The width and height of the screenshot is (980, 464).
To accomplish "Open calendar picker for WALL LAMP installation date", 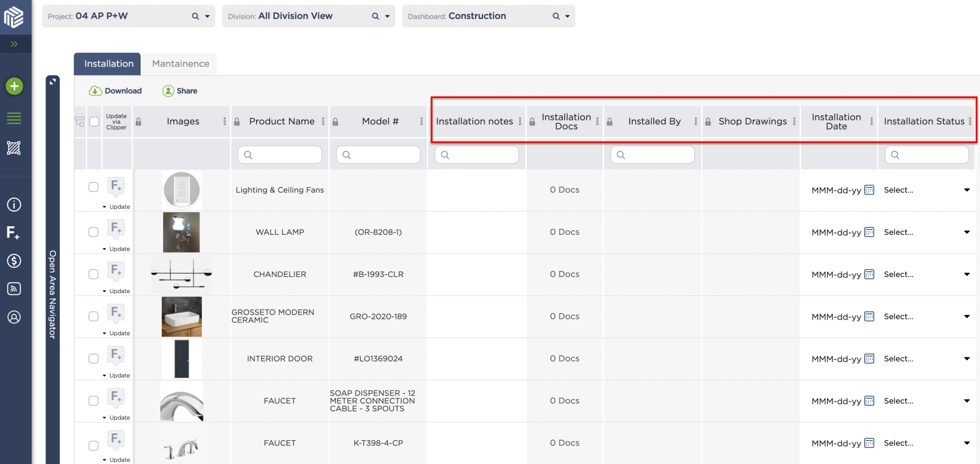I will [869, 232].
